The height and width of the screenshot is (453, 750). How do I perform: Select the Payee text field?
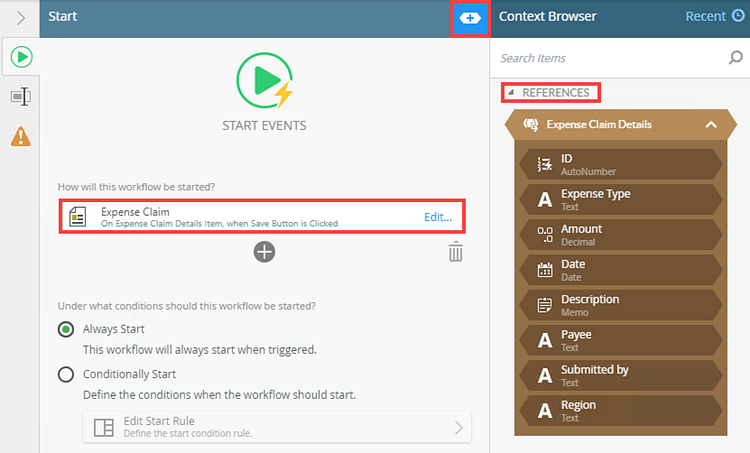coord(620,340)
